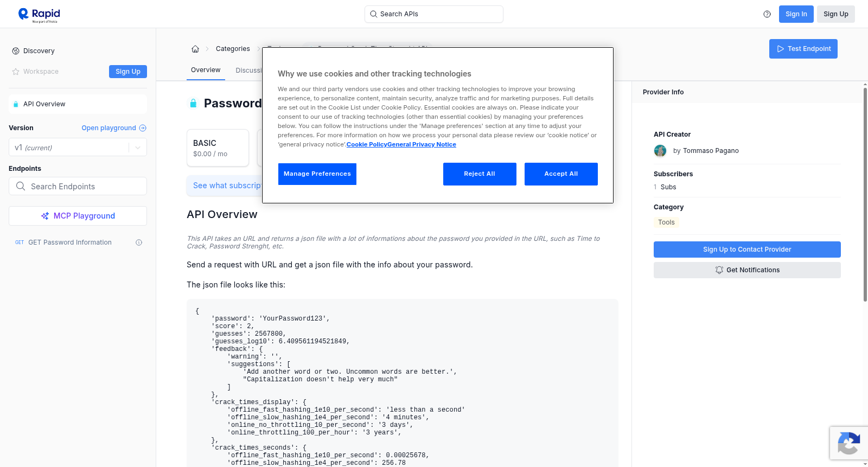Reject all cookies

tap(480, 174)
